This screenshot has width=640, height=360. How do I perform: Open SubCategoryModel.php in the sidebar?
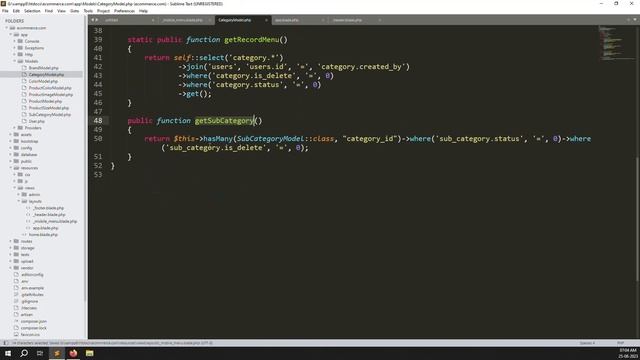(x=50, y=115)
